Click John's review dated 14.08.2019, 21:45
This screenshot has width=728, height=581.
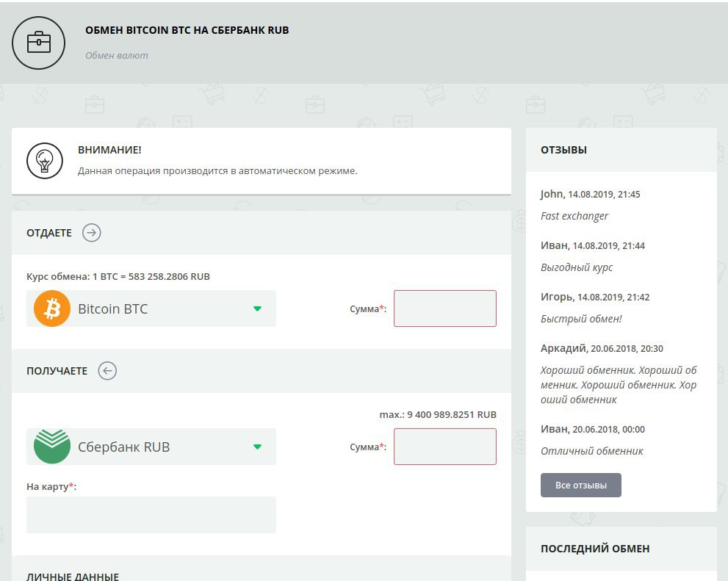(x=590, y=194)
